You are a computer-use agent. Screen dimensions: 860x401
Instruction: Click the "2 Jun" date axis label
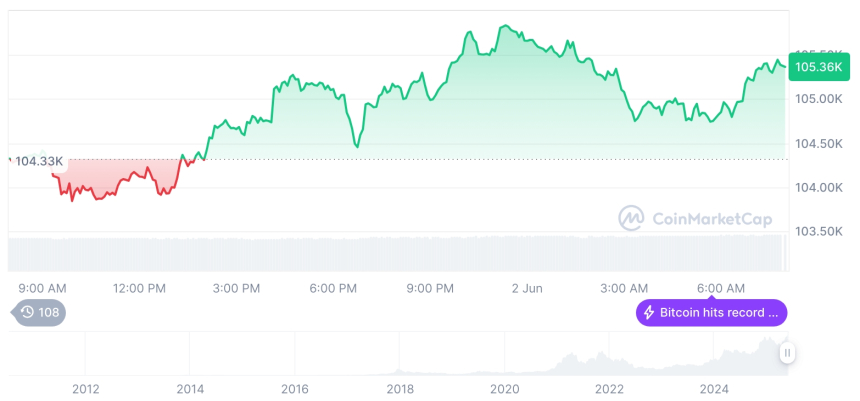coord(526,288)
